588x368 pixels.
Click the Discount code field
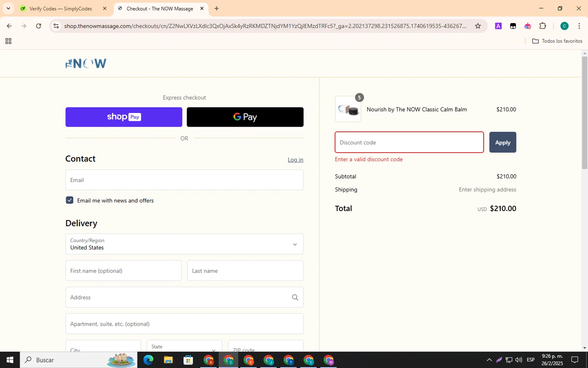tap(409, 142)
